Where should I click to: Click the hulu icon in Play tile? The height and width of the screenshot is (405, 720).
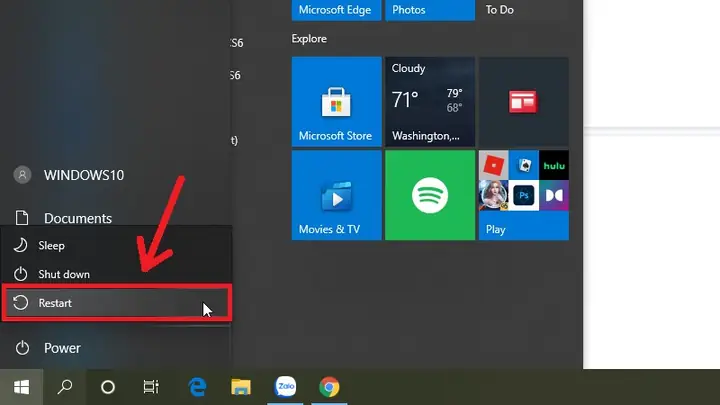click(x=554, y=165)
